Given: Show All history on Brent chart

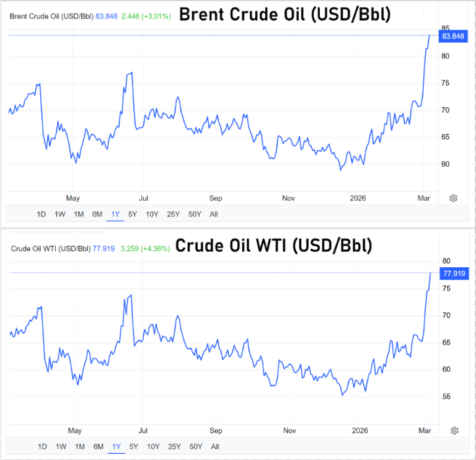Looking at the screenshot, I should click(x=214, y=215).
